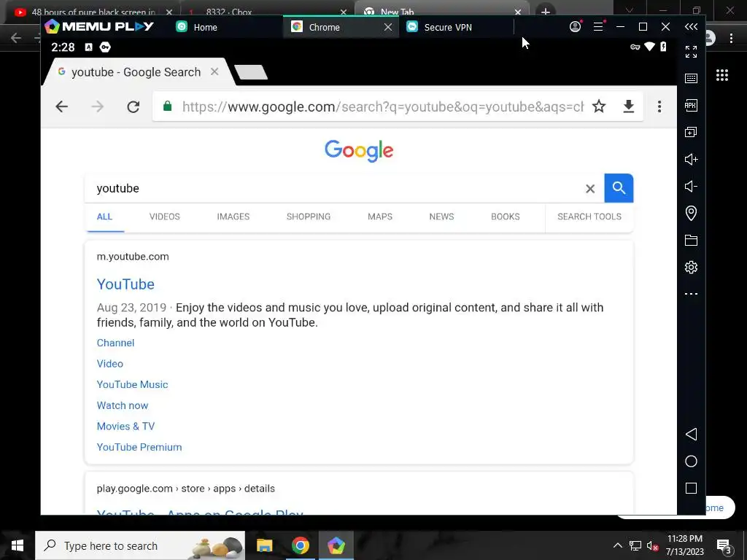
Task: Tap the Android recent apps square button
Action: 691,488
